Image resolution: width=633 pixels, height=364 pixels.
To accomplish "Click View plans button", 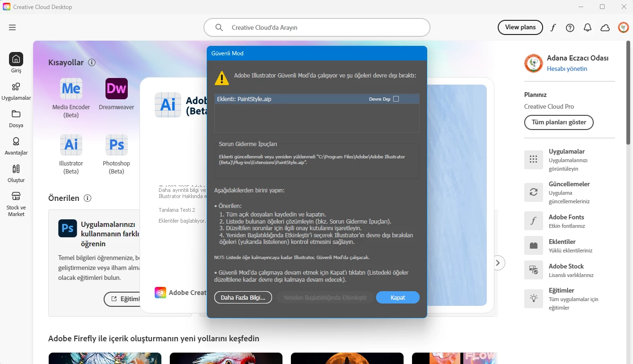I will point(520,27).
